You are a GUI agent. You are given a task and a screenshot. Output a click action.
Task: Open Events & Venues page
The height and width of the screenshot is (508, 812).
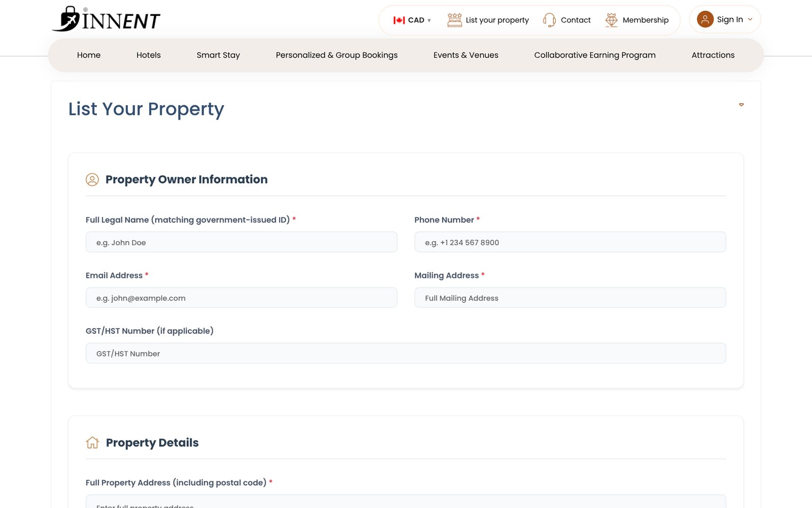coord(466,55)
